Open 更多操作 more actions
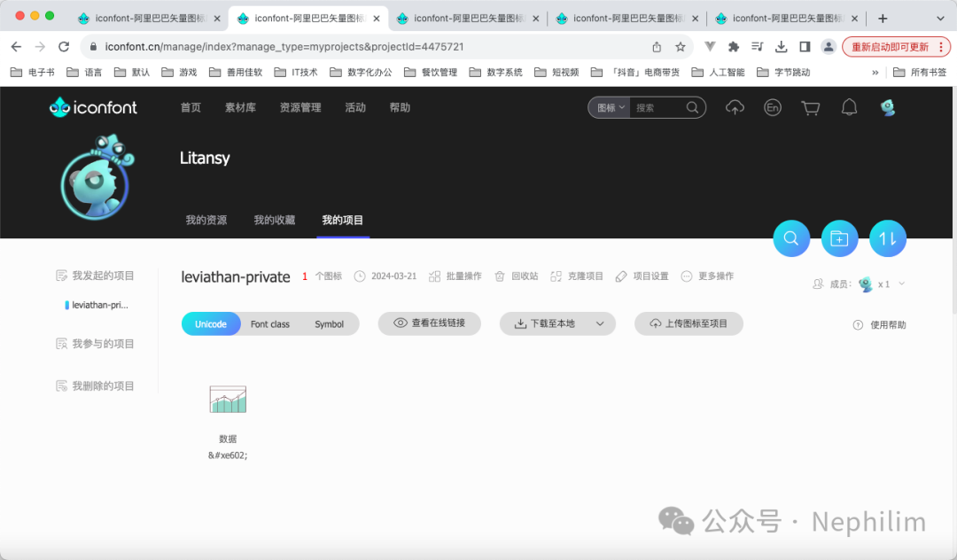The height and width of the screenshot is (560, 957). [707, 276]
